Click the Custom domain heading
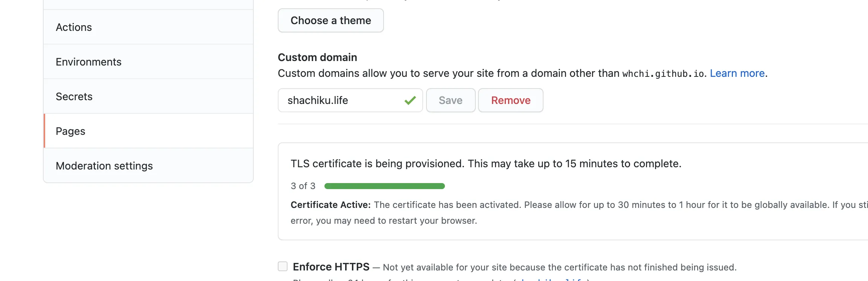Viewport: 868px width, 281px height. (317, 57)
